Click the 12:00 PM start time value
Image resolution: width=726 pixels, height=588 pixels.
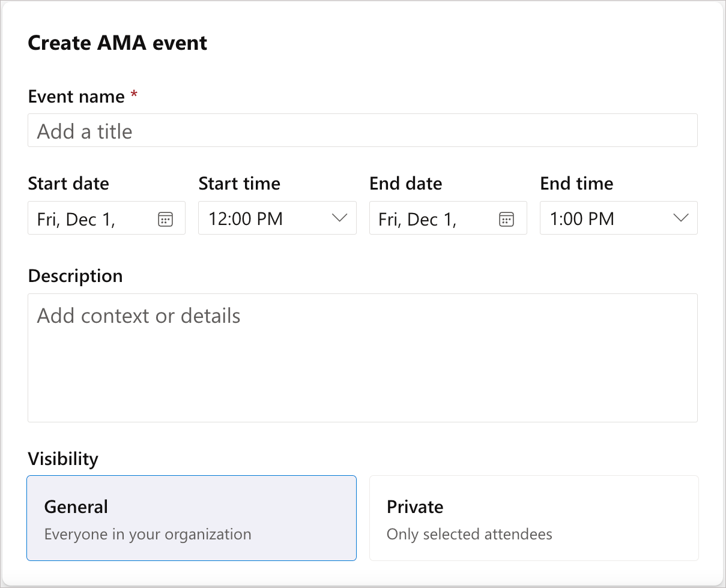[x=246, y=218]
